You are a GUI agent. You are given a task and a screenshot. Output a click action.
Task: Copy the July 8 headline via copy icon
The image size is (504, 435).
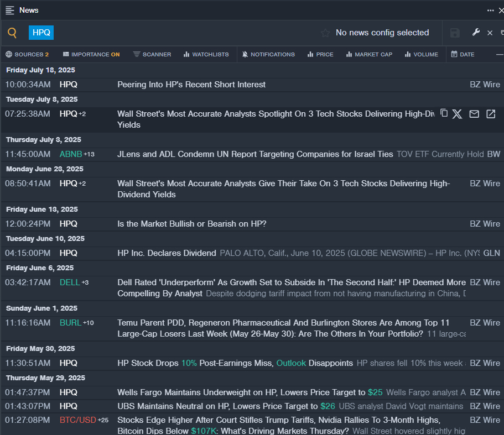(444, 113)
